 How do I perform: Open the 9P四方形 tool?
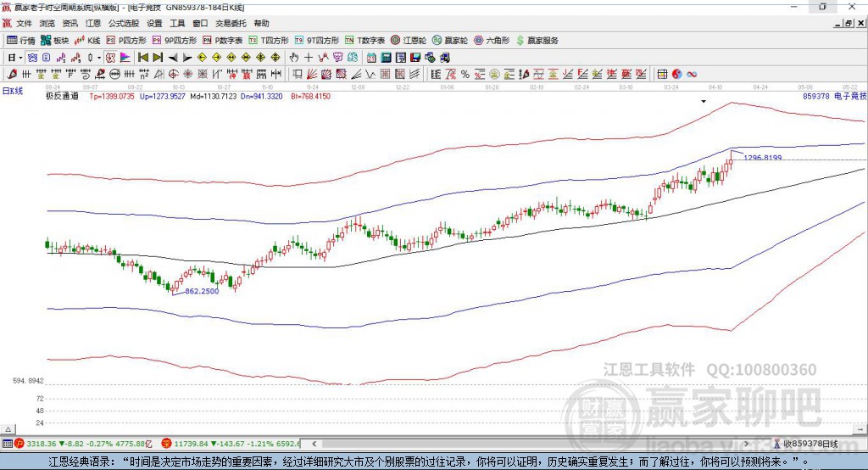pyautogui.click(x=175, y=41)
